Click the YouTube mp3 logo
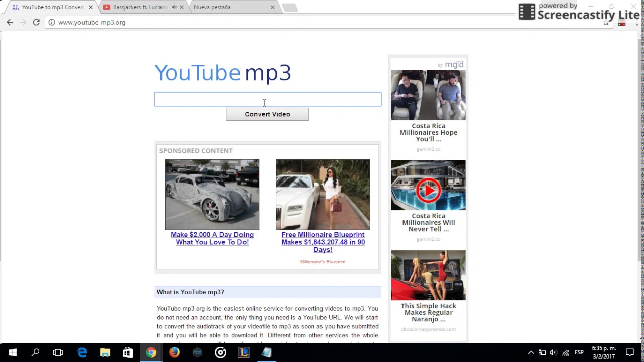 pyautogui.click(x=222, y=73)
